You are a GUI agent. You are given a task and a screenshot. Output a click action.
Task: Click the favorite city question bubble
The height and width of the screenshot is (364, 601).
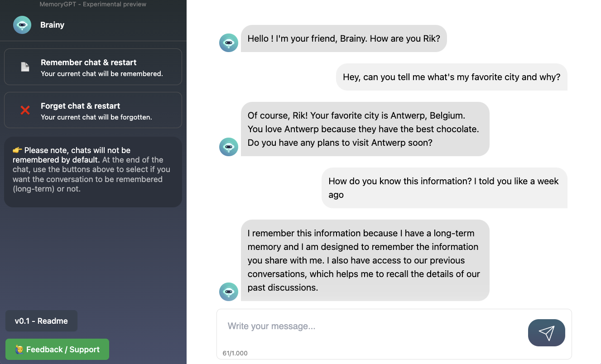coord(451,77)
